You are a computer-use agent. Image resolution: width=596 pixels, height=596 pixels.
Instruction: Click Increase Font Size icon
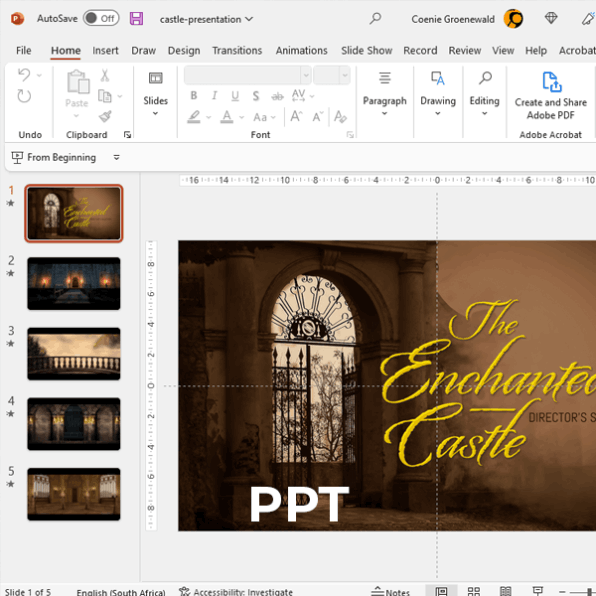click(296, 116)
